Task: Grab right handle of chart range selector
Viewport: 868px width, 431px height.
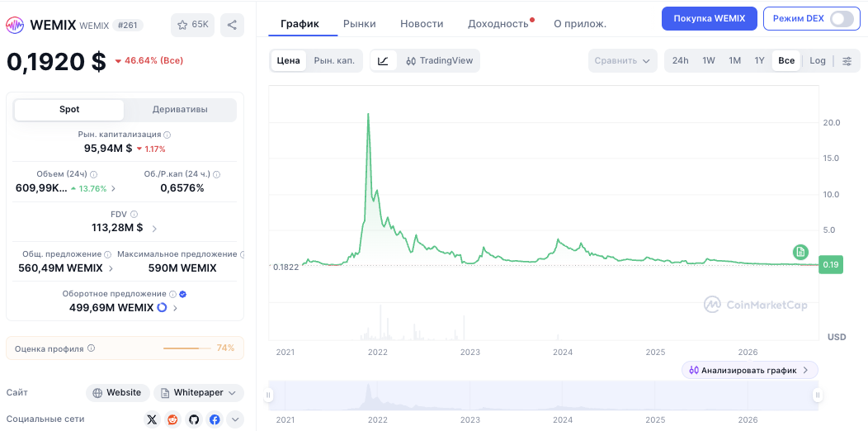Action: click(x=818, y=395)
